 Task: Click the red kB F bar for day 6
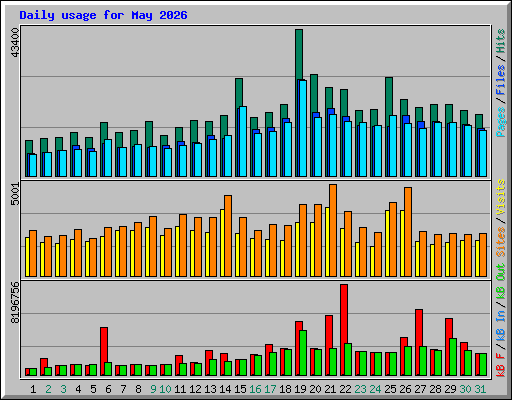coord(104,345)
